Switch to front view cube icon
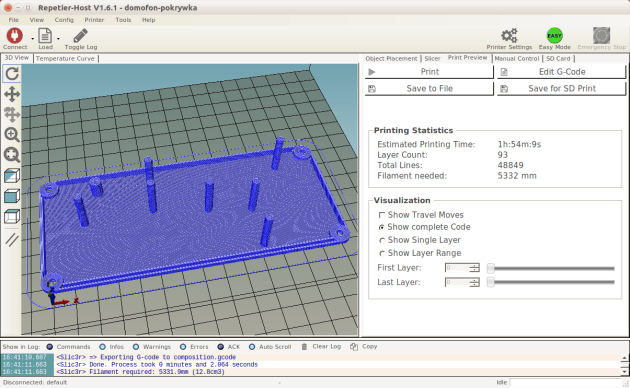The image size is (630, 388). pyautogui.click(x=12, y=196)
